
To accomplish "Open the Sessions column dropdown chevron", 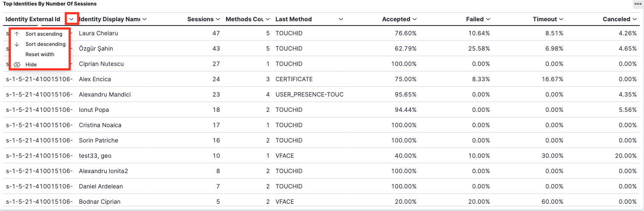I will tap(218, 19).
